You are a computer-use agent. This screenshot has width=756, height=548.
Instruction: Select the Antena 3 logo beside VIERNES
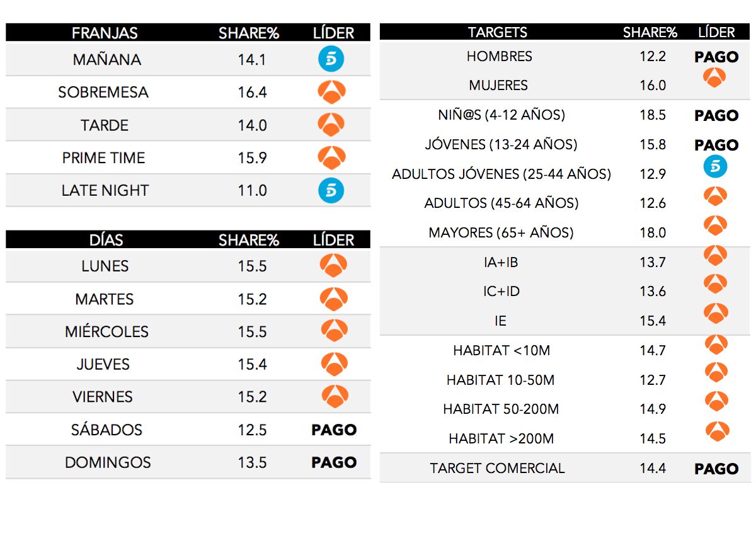point(335,397)
